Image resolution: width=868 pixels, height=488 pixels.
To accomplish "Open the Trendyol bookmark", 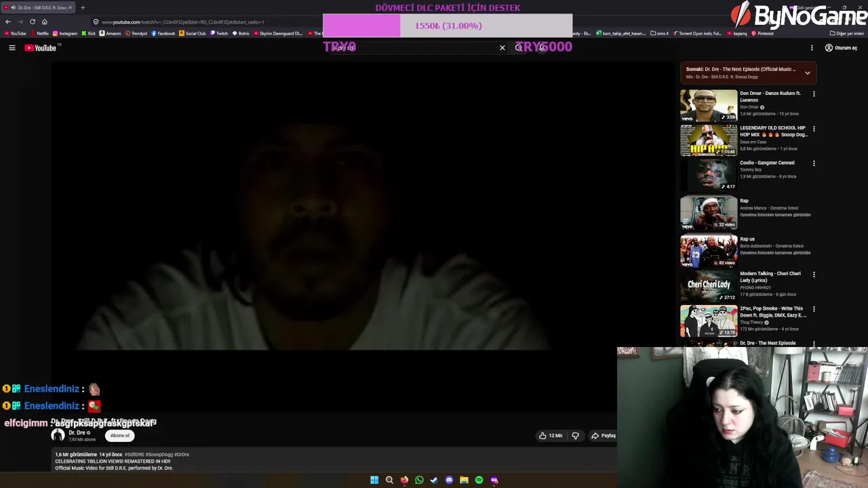I will tap(136, 33).
